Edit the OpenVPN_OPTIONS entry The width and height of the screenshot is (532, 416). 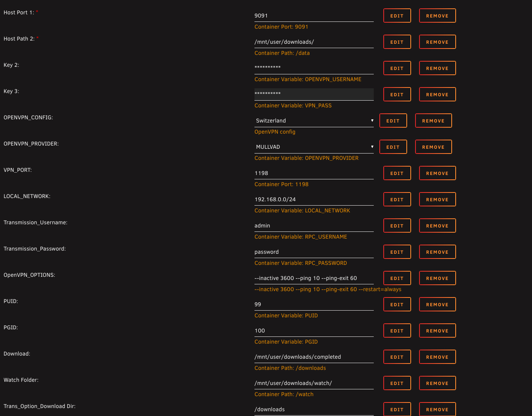pyautogui.click(x=396, y=278)
